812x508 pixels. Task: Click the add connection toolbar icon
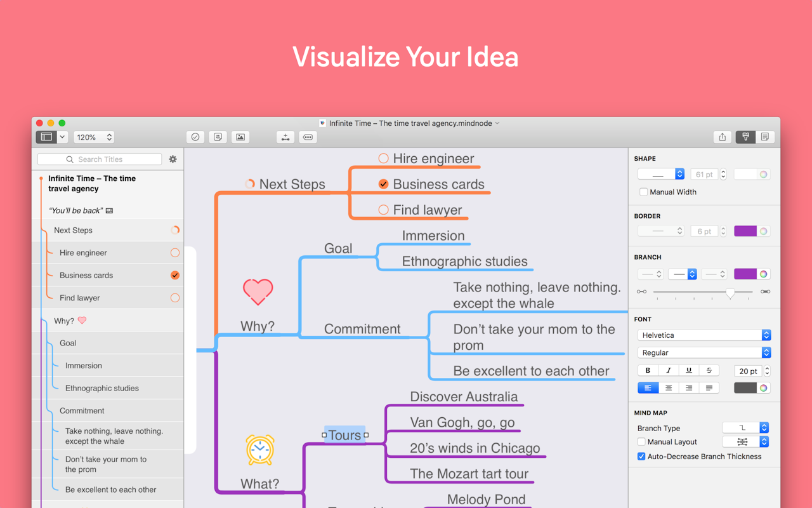pos(285,137)
